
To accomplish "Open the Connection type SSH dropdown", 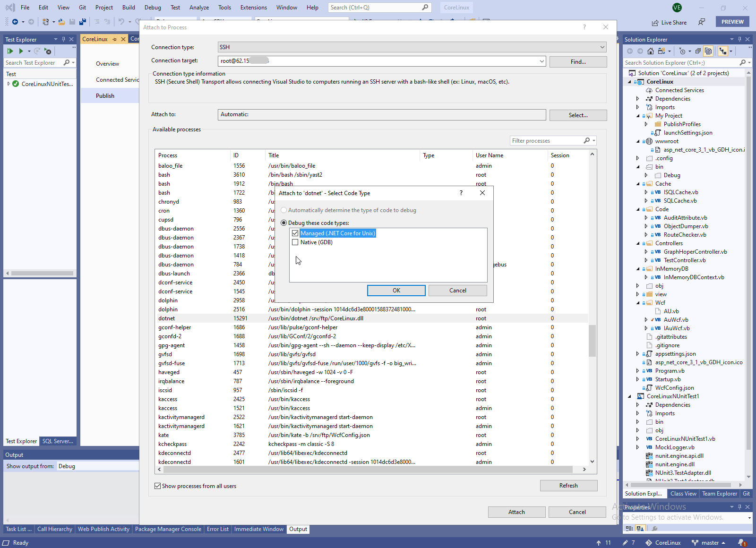I will 602,47.
